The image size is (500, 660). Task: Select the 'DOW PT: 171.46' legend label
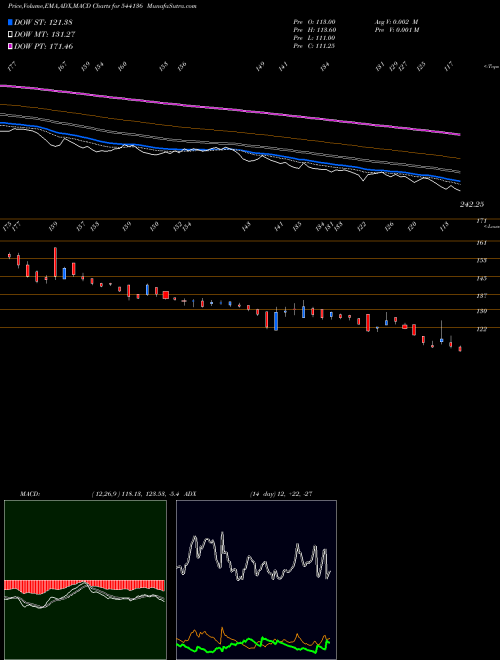[x=44, y=46]
